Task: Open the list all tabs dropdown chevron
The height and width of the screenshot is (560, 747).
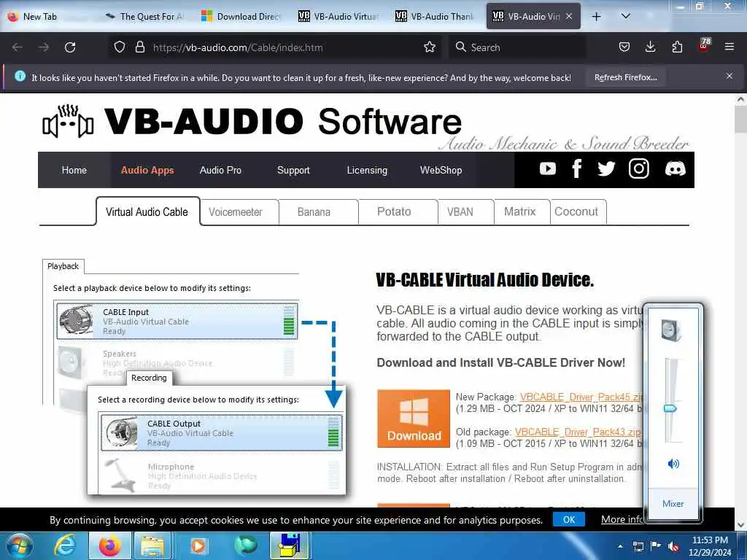Action: tap(625, 16)
